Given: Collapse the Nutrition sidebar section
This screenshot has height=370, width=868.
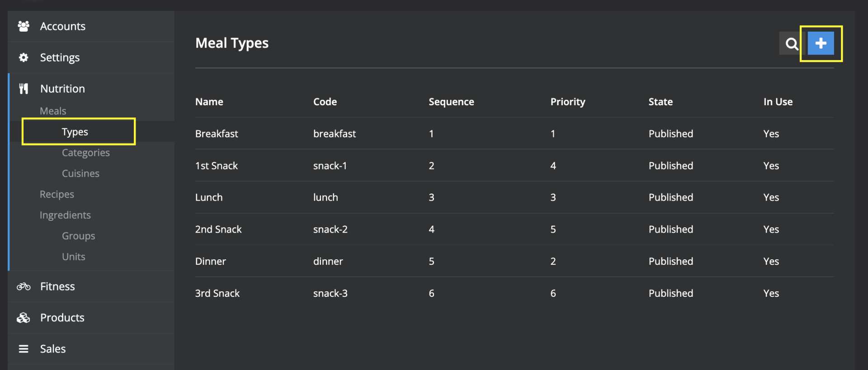Looking at the screenshot, I should [x=62, y=89].
